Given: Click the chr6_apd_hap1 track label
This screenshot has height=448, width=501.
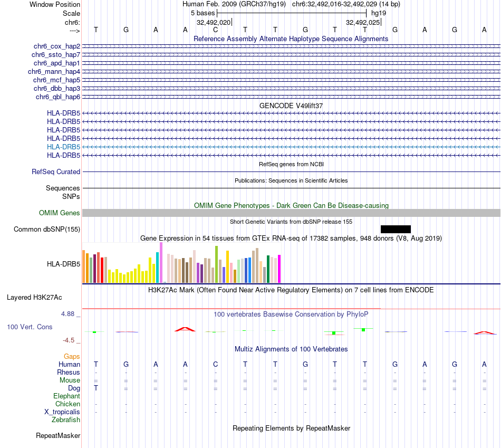Looking at the screenshot, I should [x=57, y=63].
